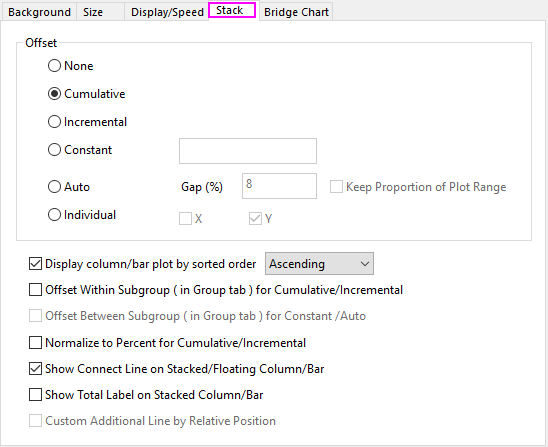
Task: Click the Constant value input field
Action: pyautogui.click(x=248, y=151)
